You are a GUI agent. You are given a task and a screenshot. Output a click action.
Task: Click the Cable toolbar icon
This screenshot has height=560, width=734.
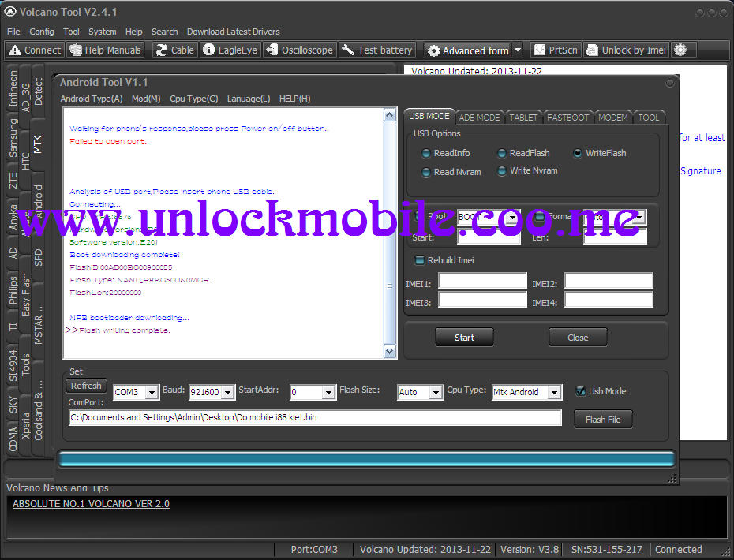162,50
